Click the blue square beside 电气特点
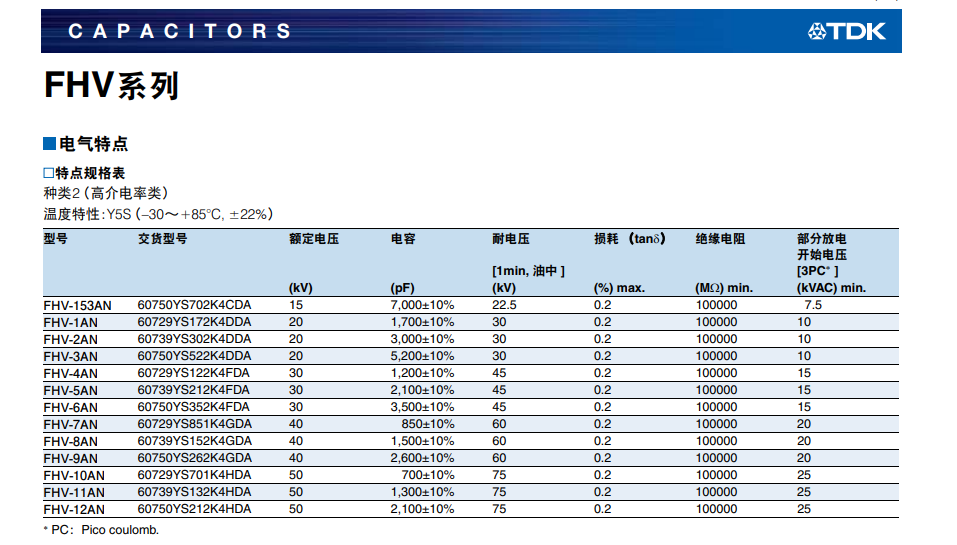Screen dimensions: 957x545 click(x=49, y=144)
